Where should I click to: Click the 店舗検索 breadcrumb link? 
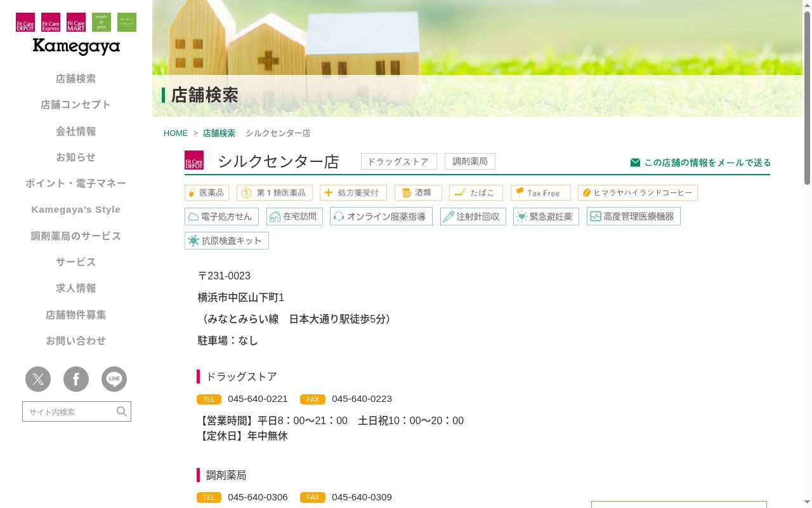(x=219, y=133)
